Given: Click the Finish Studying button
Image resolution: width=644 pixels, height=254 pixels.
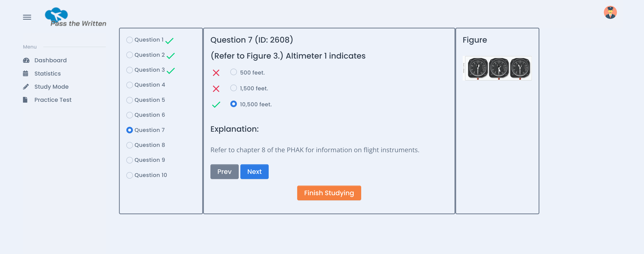Looking at the screenshot, I should pyautogui.click(x=329, y=193).
